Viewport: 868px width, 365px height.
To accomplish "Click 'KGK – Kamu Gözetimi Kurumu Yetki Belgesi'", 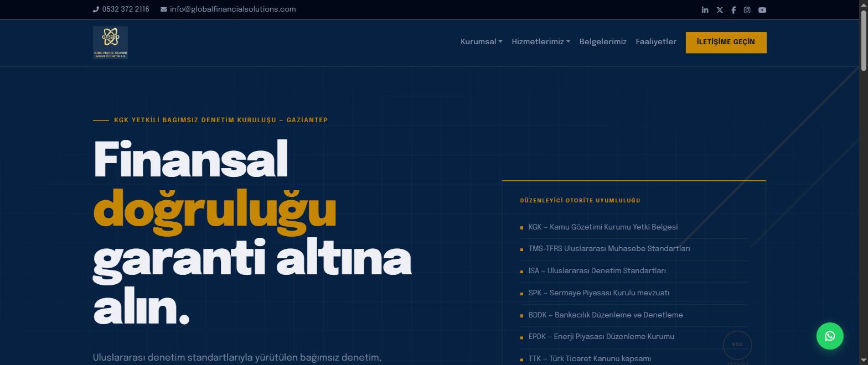I will 603,227.
